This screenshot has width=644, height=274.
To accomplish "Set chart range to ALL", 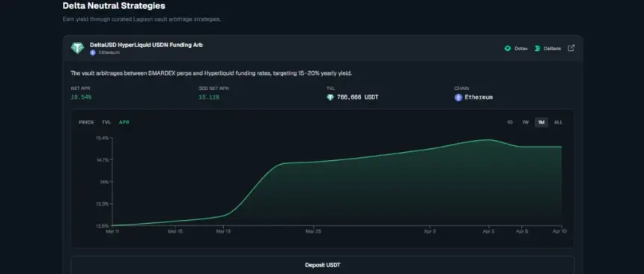I will tap(558, 122).
